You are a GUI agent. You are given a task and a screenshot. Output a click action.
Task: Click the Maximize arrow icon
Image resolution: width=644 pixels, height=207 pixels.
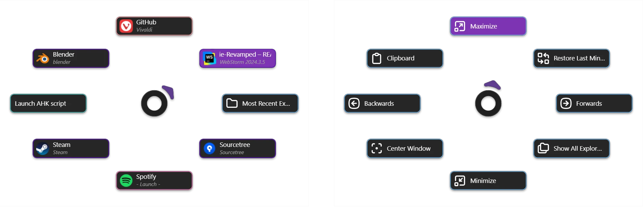(x=460, y=26)
